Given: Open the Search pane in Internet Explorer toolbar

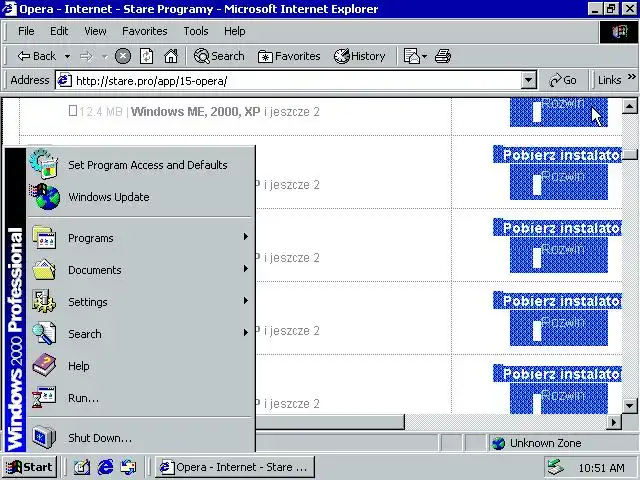Looking at the screenshot, I should (219, 56).
